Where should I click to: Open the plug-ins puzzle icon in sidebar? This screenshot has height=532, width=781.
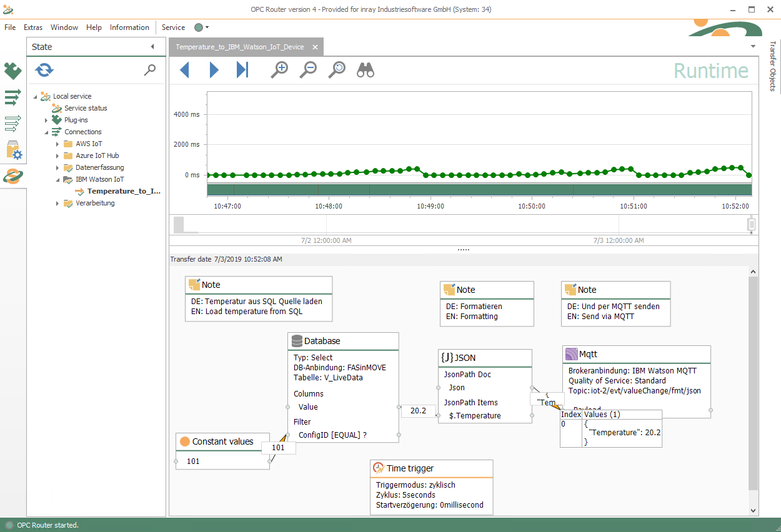[12, 71]
